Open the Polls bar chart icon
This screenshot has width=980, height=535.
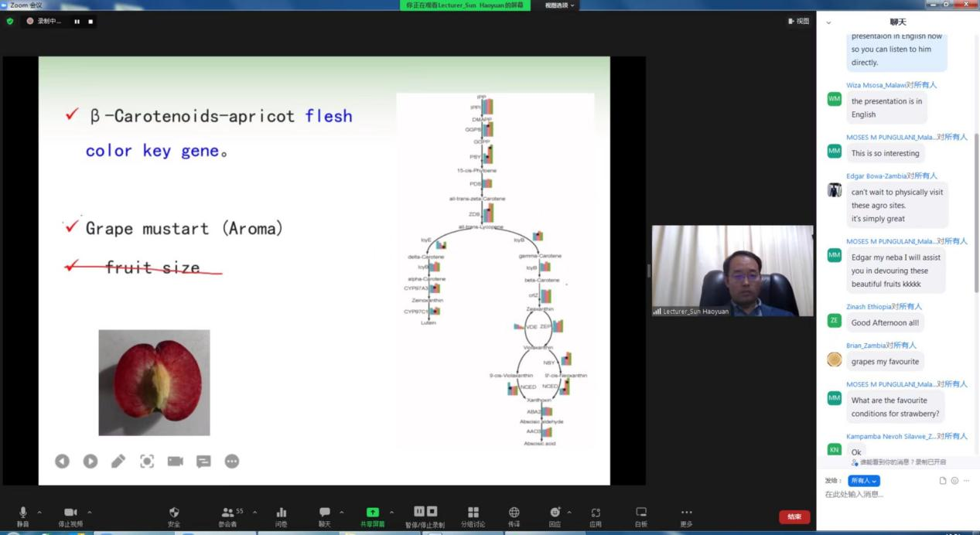(282, 515)
